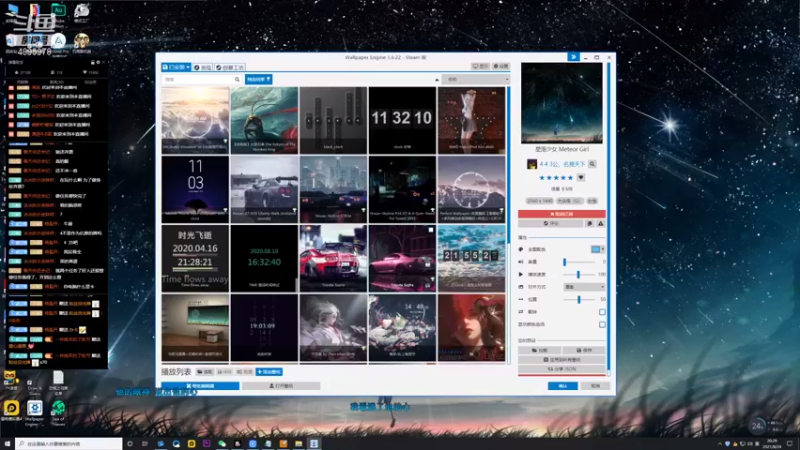This screenshot has width=800, height=450.
Task: Open the scheme color swatch
Action: point(595,249)
